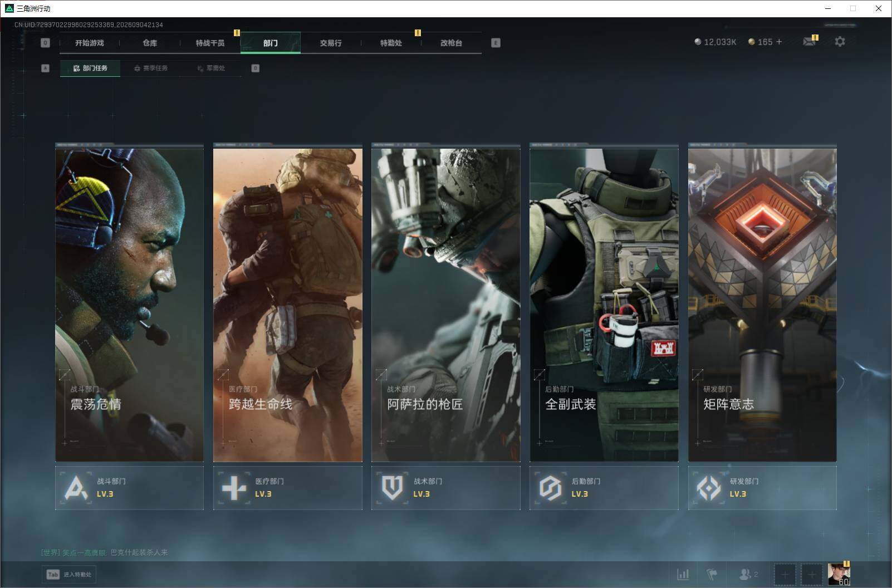This screenshot has height=588, width=892.
Task: Click the 战斗部门 LV.3 level label
Action: [x=105, y=494]
